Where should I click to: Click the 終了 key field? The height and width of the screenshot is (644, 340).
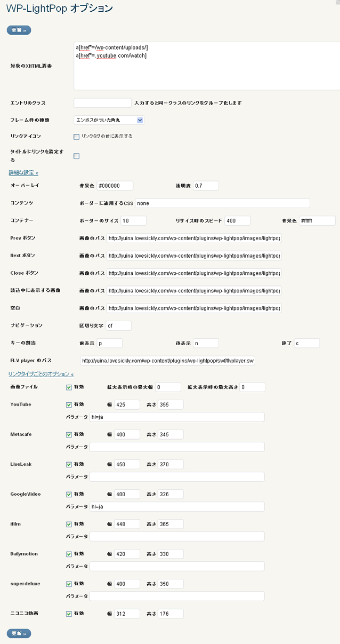click(306, 343)
